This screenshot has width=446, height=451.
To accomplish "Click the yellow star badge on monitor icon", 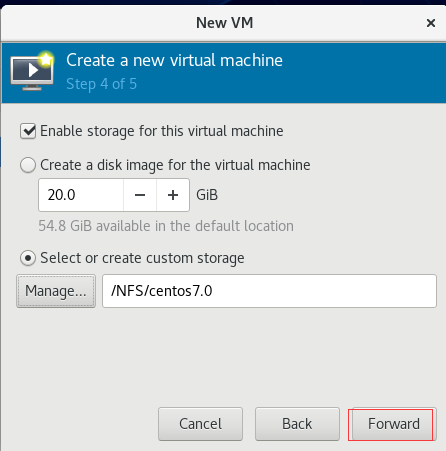I will coord(46,59).
